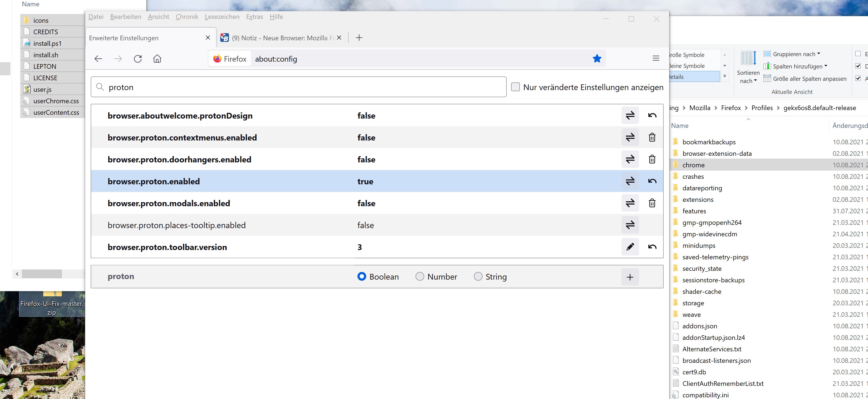The image size is (868, 399).
Task: Toggle the browser.proton.enabled preference value
Action: pos(630,181)
